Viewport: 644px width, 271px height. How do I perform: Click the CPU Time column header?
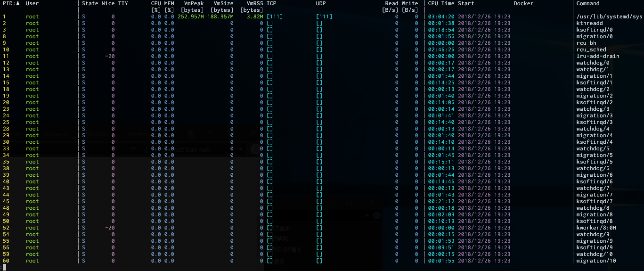tap(441, 4)
